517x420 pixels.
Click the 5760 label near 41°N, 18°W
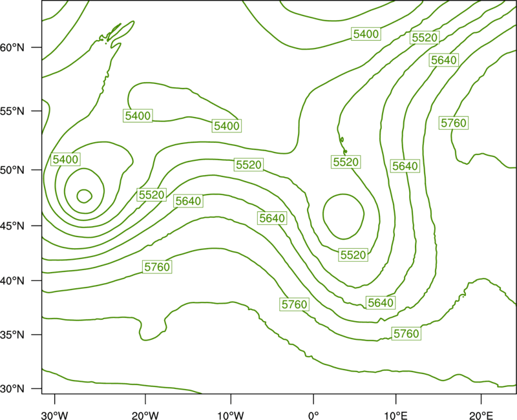click(x=157, y=267)
